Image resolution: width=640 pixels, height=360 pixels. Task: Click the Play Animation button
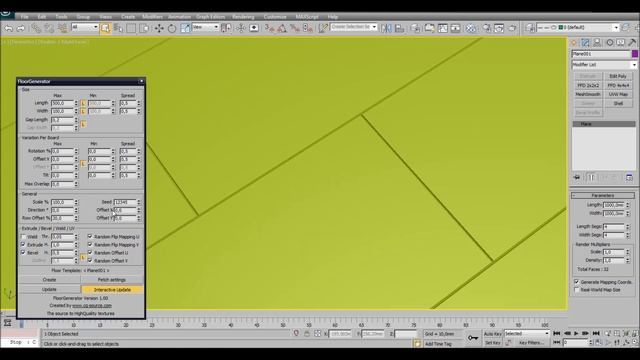pyautogui.click(x=576, y=333)
